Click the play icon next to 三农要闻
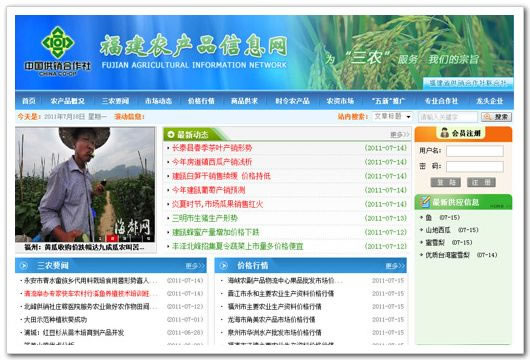Image resolution: width=530 pixels, height=360 pixels. (24, 266)
